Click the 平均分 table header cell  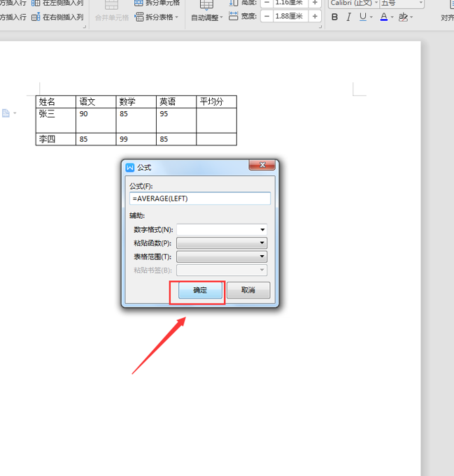[216, 102]
